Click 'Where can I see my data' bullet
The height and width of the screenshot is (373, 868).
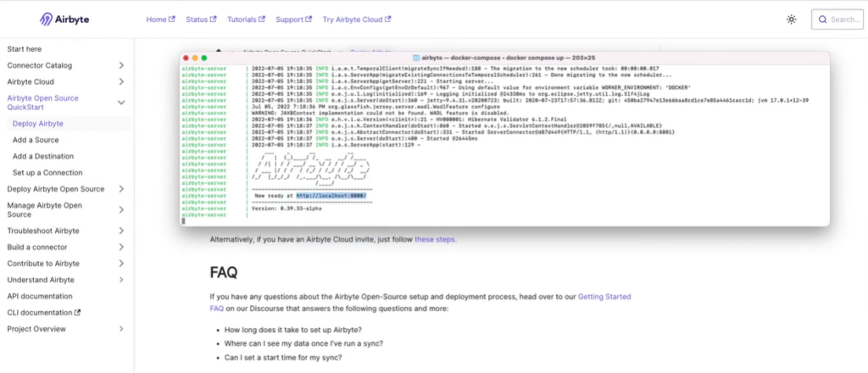(x=303, y=343)
